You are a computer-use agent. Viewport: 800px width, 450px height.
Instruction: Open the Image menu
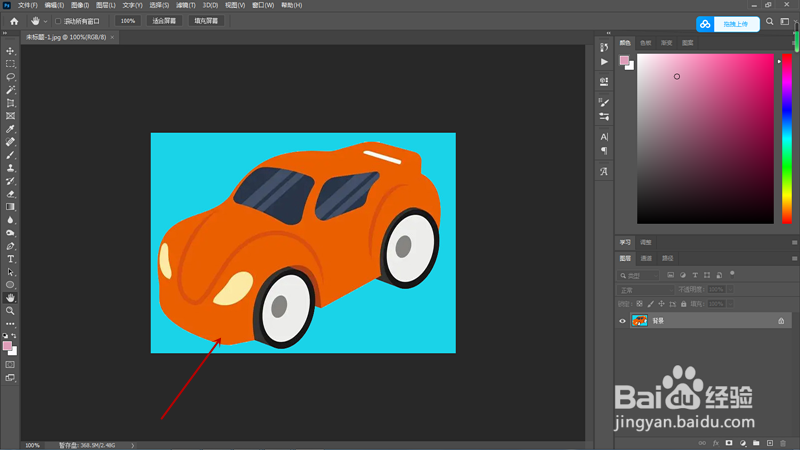[x=80, y=5]
